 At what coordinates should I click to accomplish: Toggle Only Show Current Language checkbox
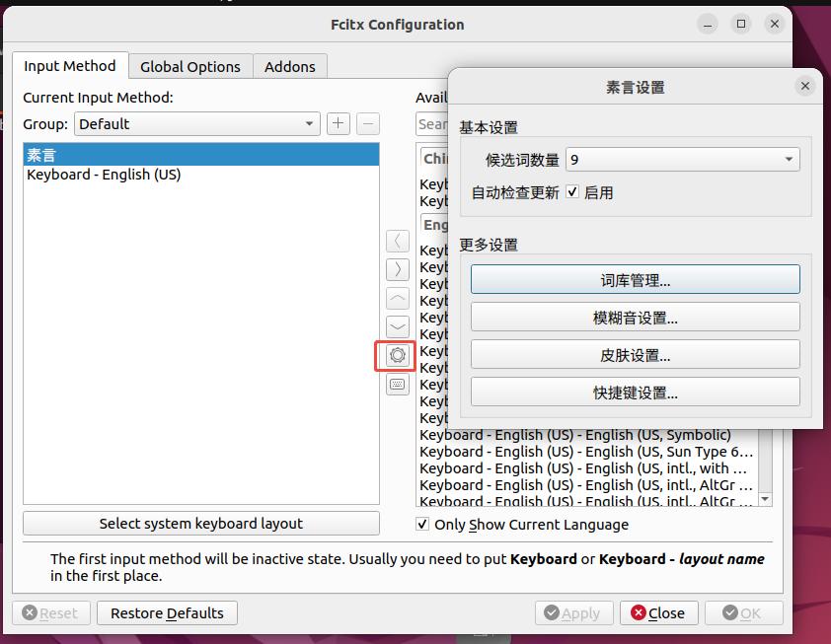coord(422,525)
